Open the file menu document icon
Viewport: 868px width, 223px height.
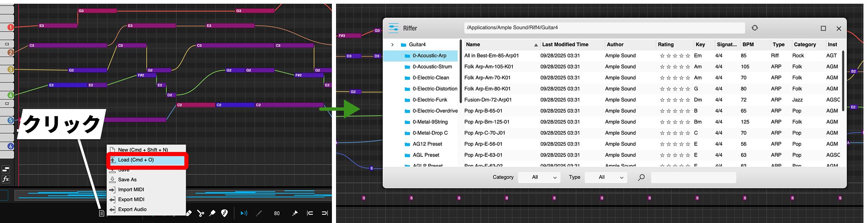(101, 213)
